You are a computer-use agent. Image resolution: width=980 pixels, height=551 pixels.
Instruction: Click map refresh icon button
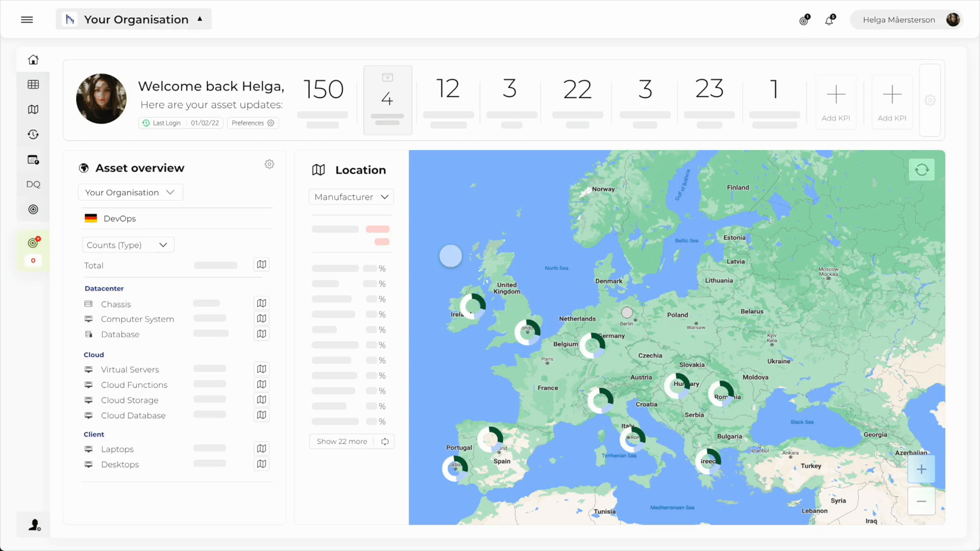coord(921,170)
